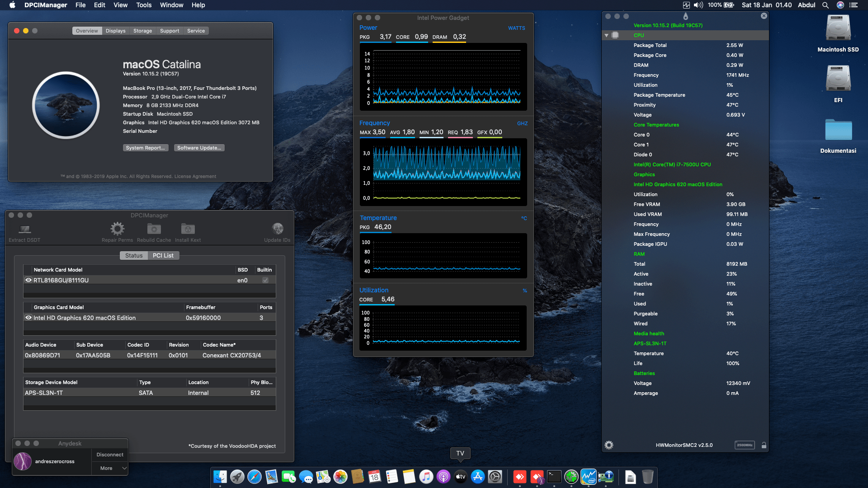868x488 pixels.
Task: Click the Batteries heading in HWMonitorSMC2
Action: point(644,373)
